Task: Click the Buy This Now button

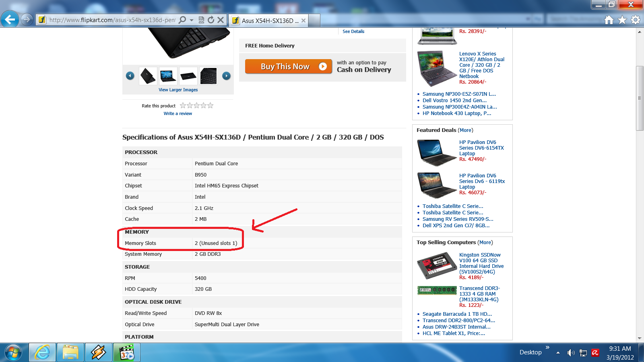Action: click(289, 66)
